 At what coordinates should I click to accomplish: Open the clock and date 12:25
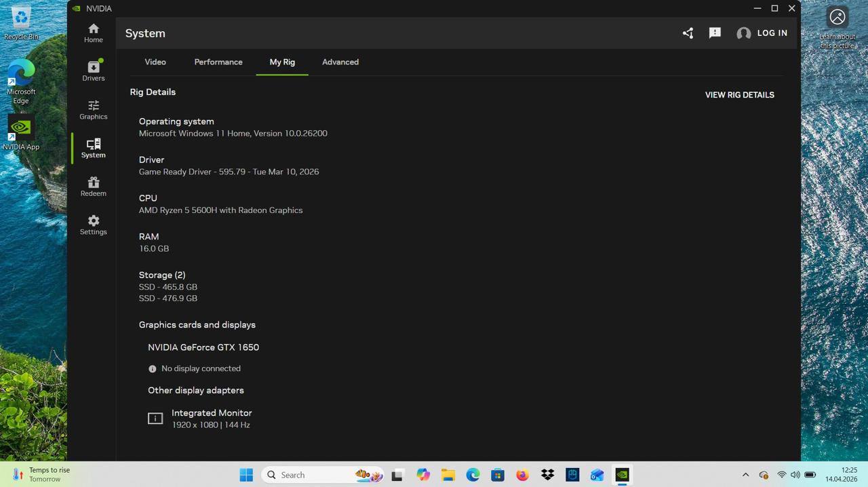click(841, 475)
